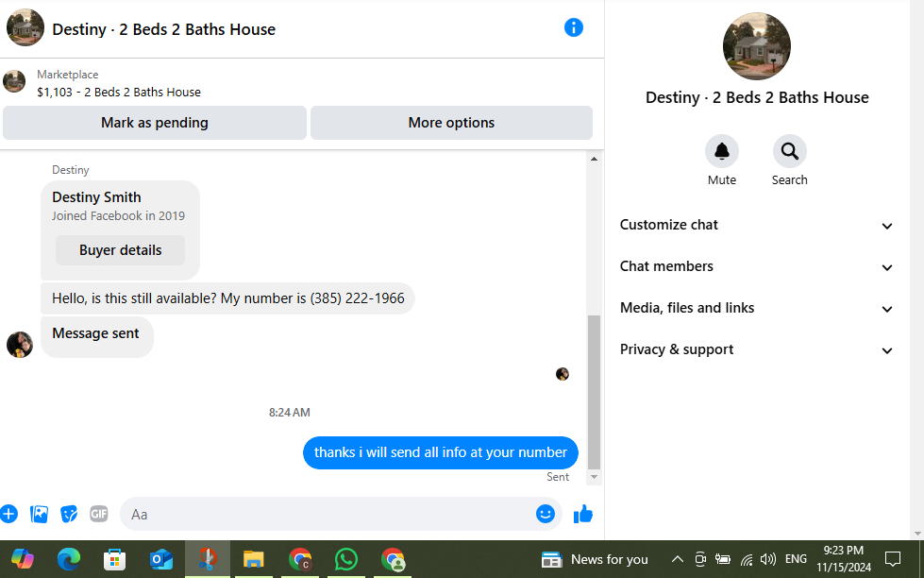Open conversation information via blue info icon

point(574,27)
